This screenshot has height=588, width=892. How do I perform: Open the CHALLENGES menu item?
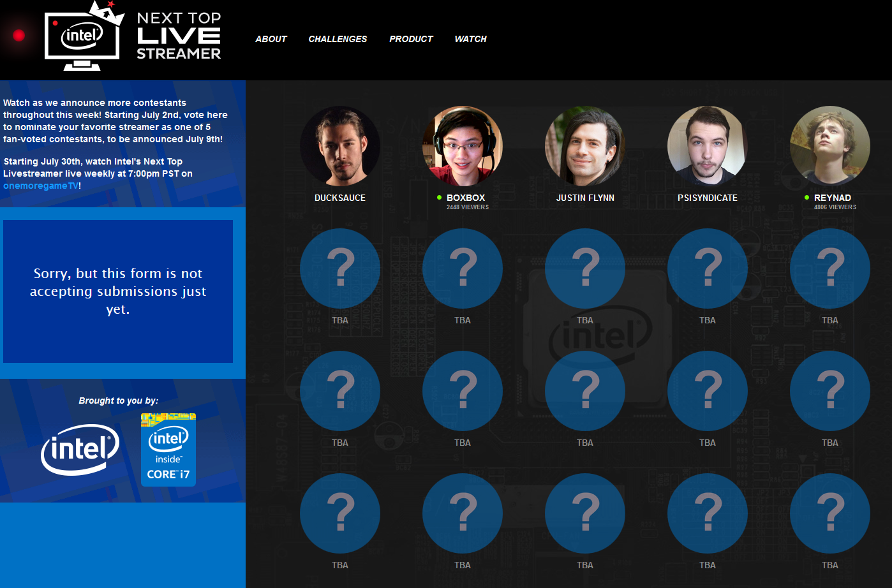tap(338, 39)
